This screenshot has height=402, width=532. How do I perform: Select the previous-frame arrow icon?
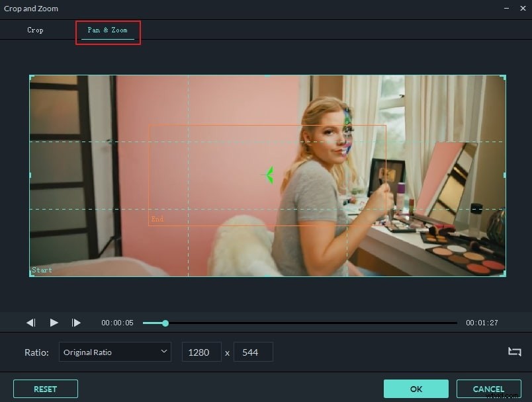(x=30, y=323)
